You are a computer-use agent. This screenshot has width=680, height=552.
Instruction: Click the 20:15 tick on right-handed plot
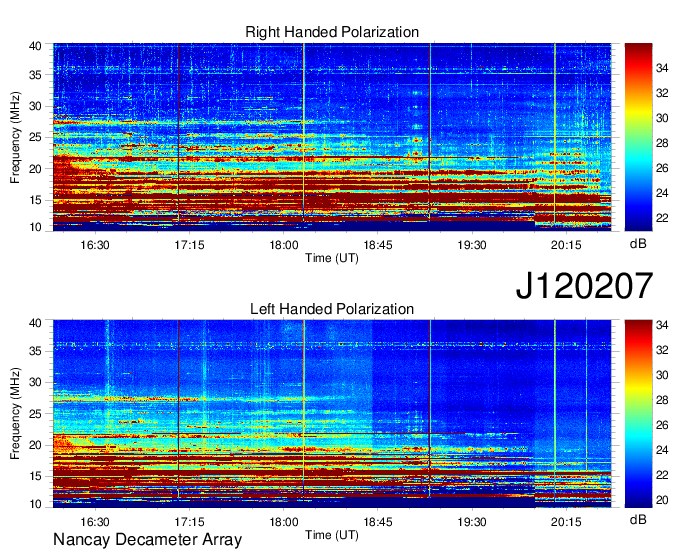click(566, 245)
